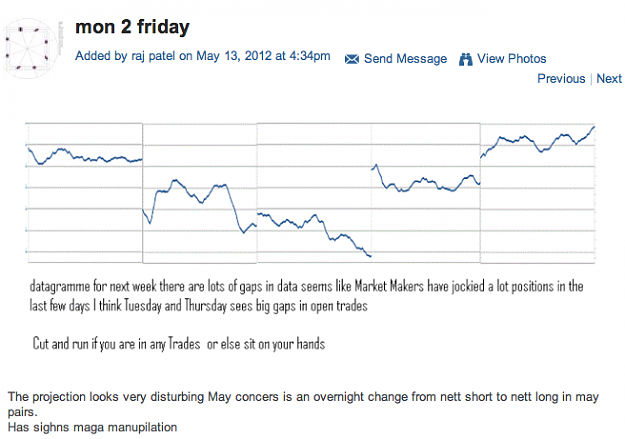
Task: Go to the Previous photo
Action: point(561,79)
